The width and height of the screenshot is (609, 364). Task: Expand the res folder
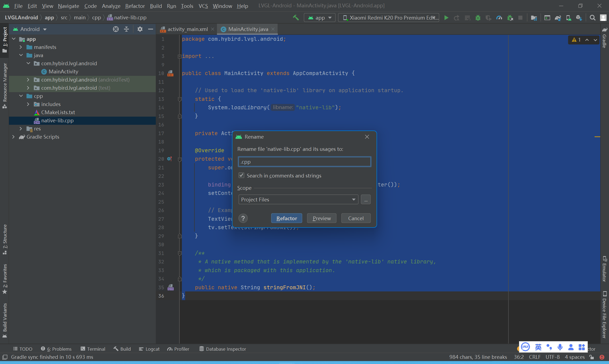pyautogui.click(x=20, y=128)
